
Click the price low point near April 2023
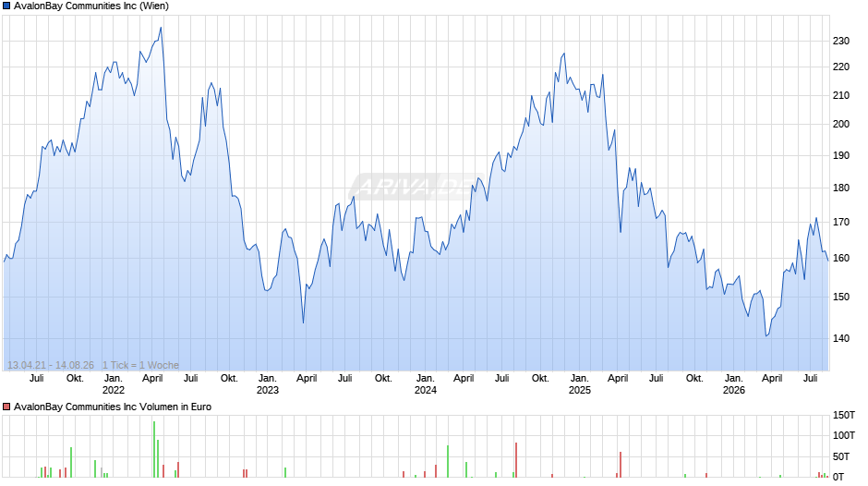click(304, 323)
